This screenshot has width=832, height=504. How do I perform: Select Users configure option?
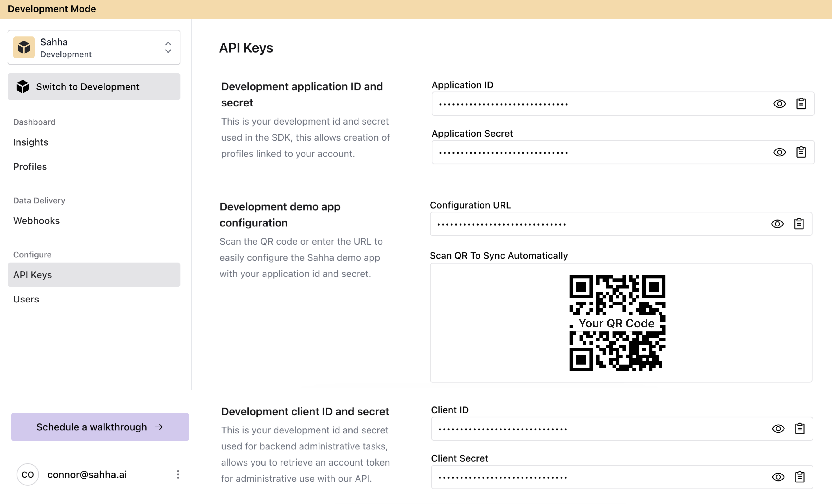26,299
